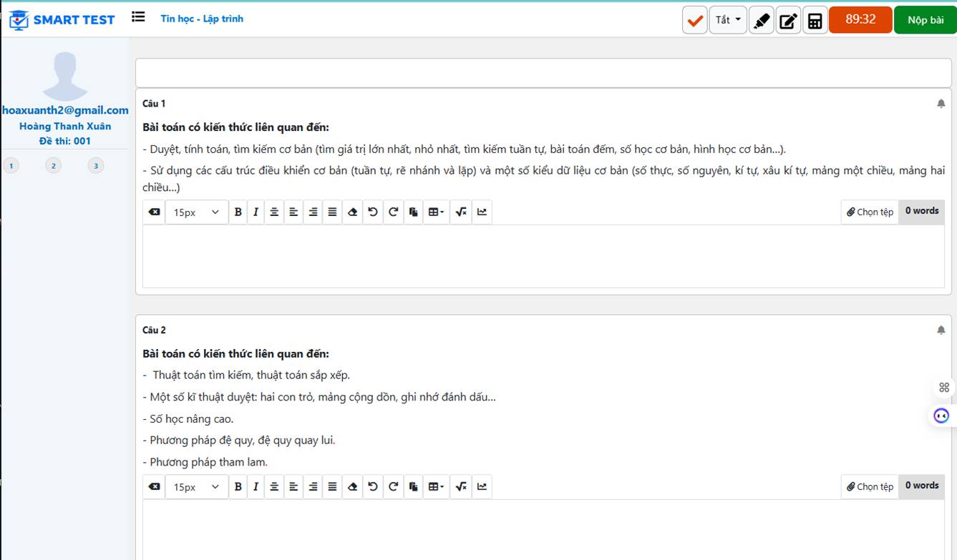This screenshot has height=560, width=957.
Task: Insert chart in Câu 2 editor
Action: click(482, 486)
